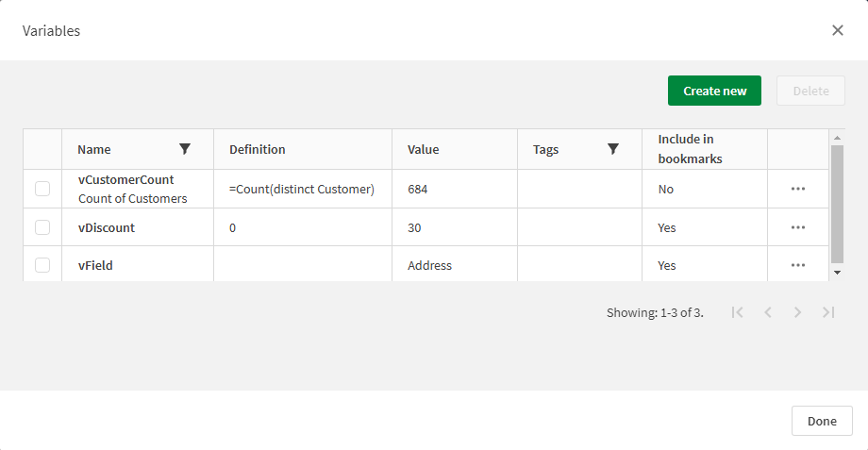Screen dimensions: 868x450
Task: Open the more options menu for vDiscount
Action: click(x=798, y=227)
